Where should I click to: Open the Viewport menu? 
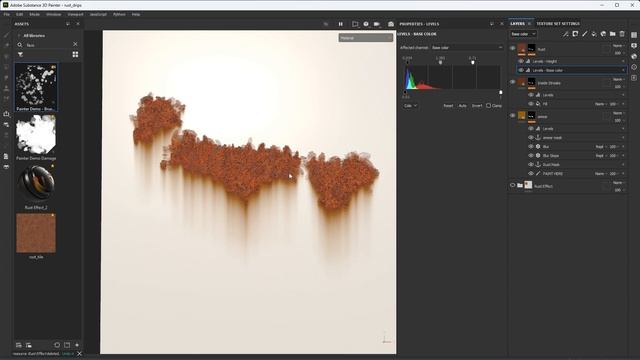pyautogui.click(x=75, y=14)
